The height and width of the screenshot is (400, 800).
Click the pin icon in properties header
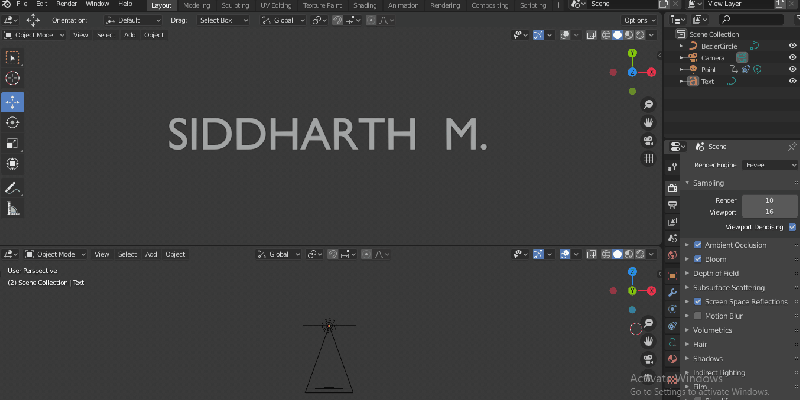792,146
